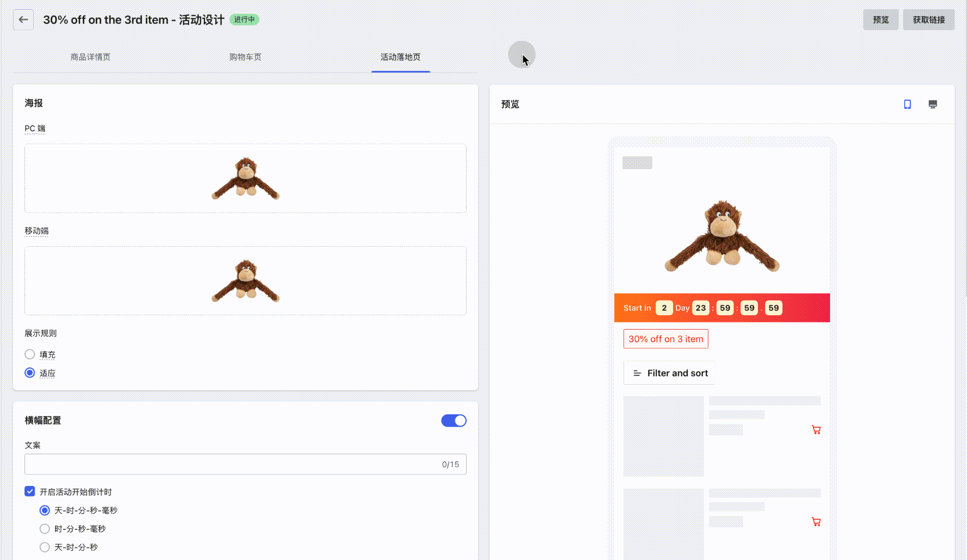The height and width of the screenshot is (560, 967).
Task: Click the 移动端 label
Action: point(37,231)
